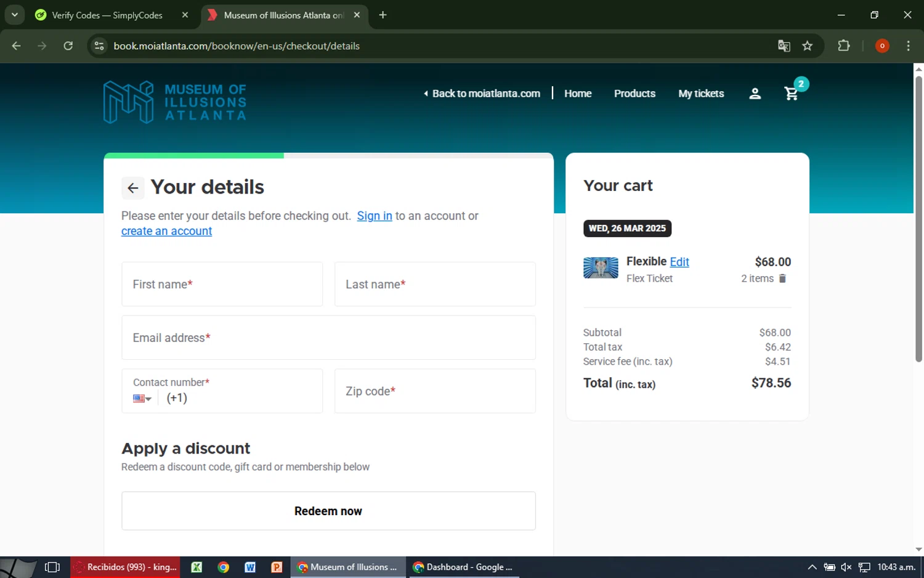Screen dimensions: 924x578
Task: Open the PowerPoint taskbar icon
Action: [x=277, y=567]
